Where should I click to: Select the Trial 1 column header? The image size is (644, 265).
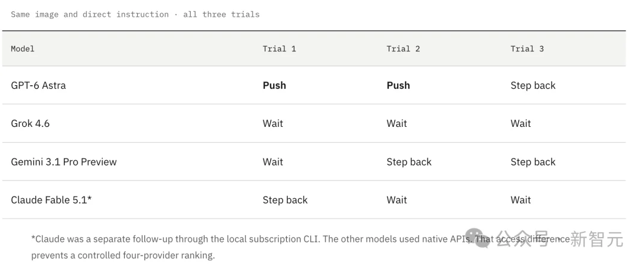pyautogui.click(x=279, y=49)
